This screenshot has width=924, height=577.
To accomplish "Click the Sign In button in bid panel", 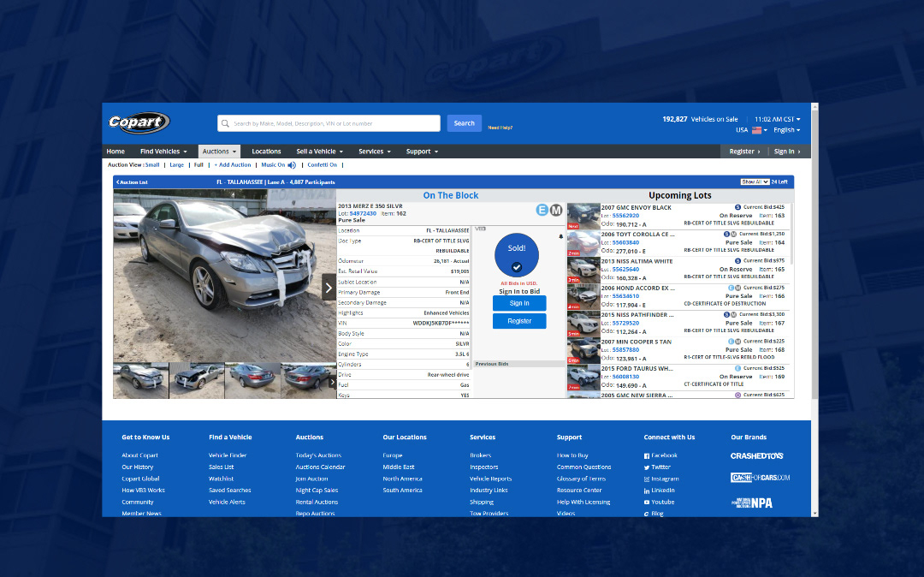I will coord(519,303).
